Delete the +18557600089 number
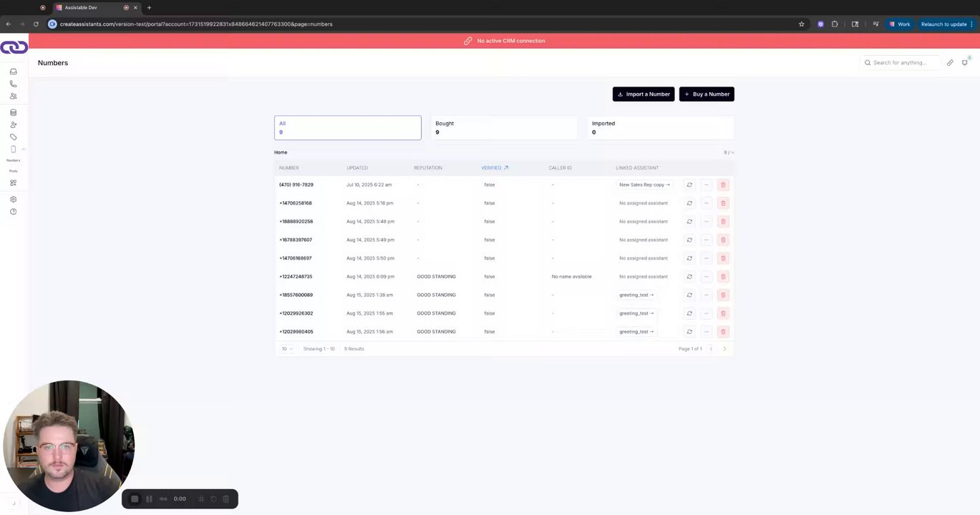Screen dimensions: 980x515 coord(723,295)
